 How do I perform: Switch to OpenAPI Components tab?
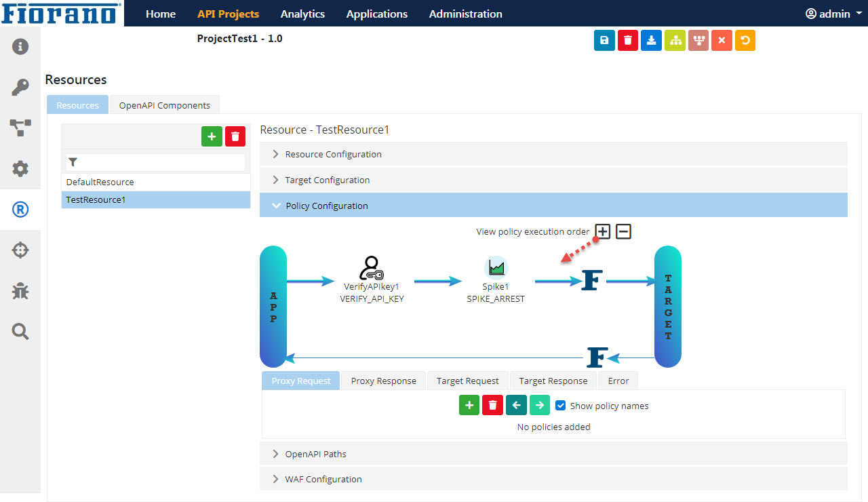[165, 105]
